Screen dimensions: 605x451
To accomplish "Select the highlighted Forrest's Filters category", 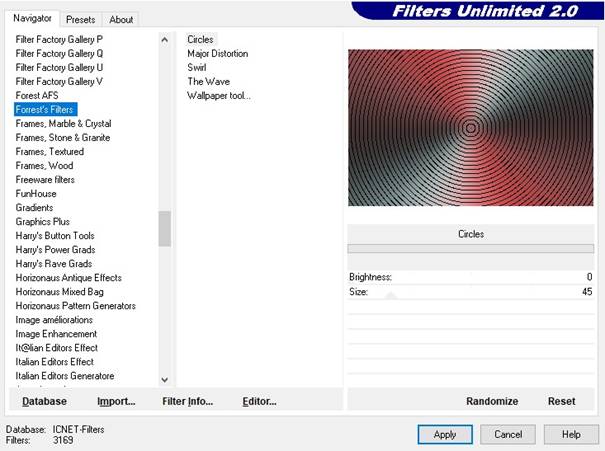I will [46, 110].
